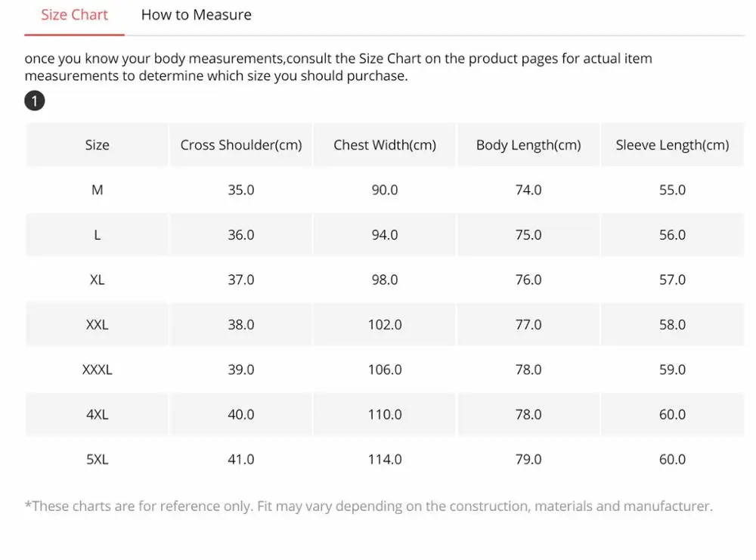Click the Chest Width(cm) column header
The height and width of the screenshot is (560, 756).
coord(385,145)
